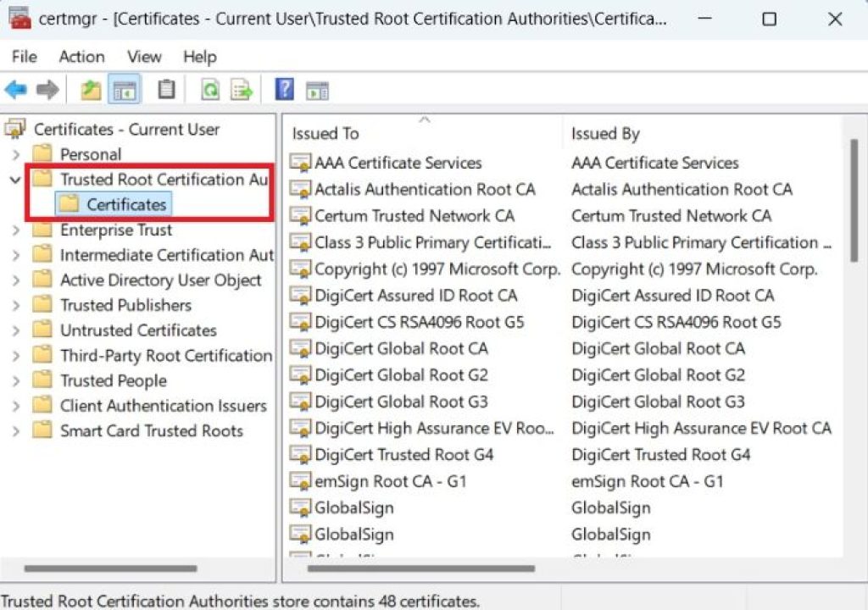Click the Trusted Publishers folder icon

[42, 304]
